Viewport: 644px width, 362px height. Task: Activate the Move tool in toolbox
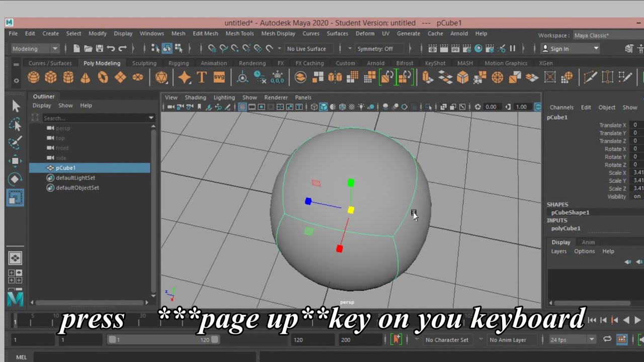(15, 161)
